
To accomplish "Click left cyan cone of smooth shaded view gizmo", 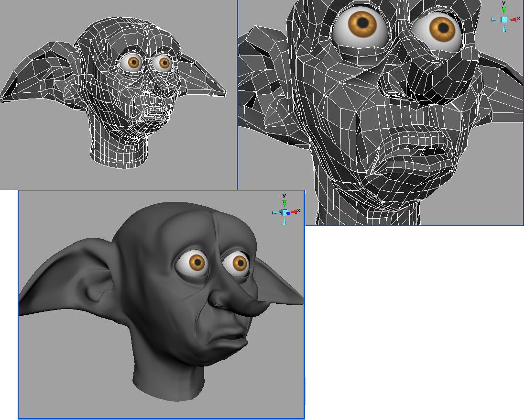I will click(275, 213).
